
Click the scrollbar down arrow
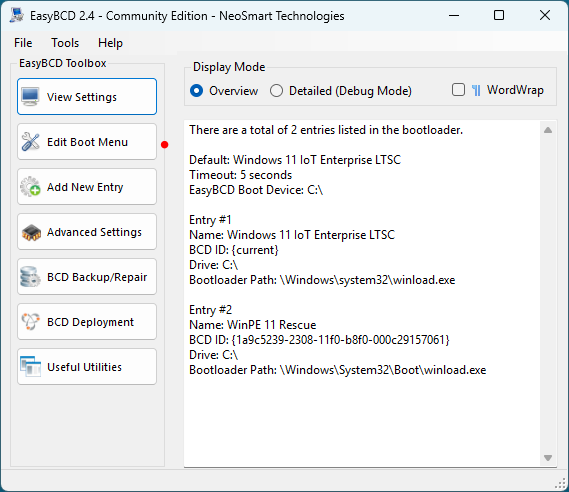548,458
